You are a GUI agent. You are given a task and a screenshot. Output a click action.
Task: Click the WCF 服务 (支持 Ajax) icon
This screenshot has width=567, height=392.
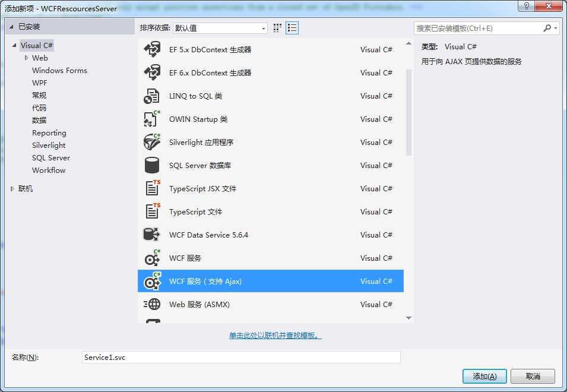coord(152,281)
